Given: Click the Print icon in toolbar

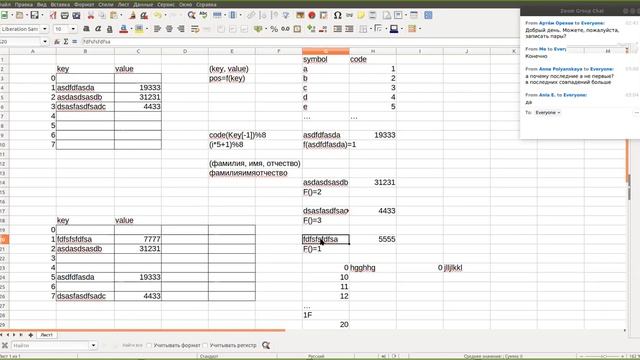Looking at the screenshot, I should pos(64,15).
